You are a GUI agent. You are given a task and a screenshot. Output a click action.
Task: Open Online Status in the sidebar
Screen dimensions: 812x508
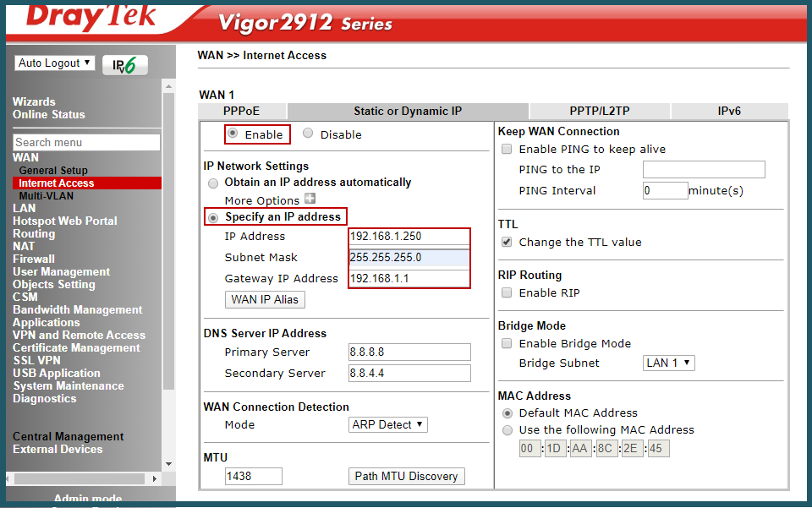click(x=49, y=114)
